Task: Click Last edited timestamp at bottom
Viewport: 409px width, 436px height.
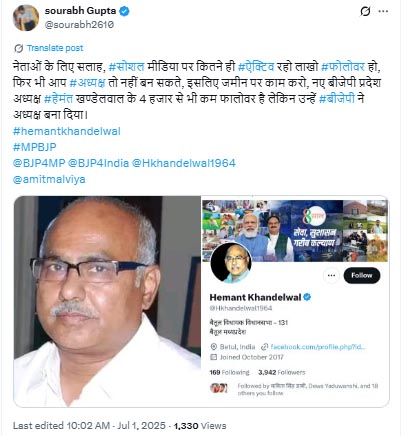Action: pyautogui.click(x=89, y=426)
